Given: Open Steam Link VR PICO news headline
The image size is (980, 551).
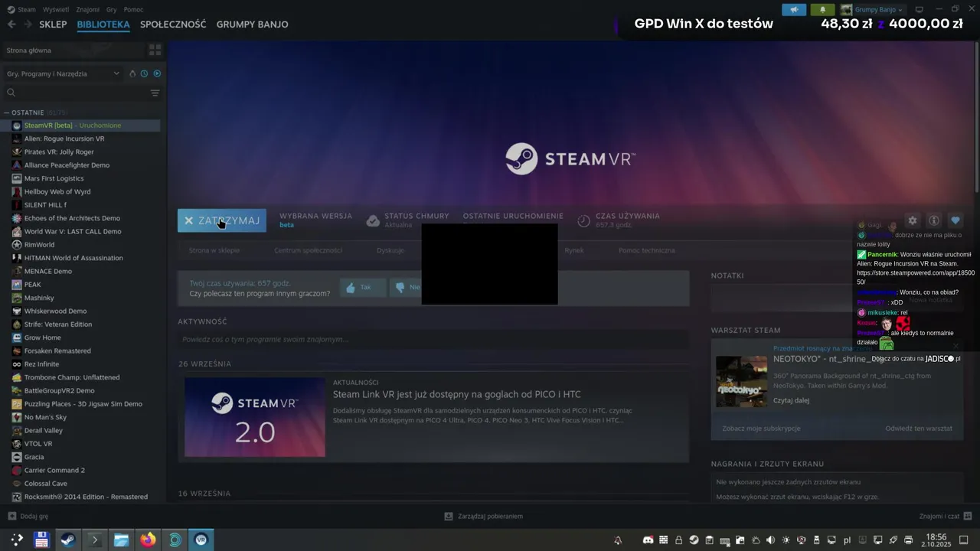Looking at the screenshot, I should tap(456, 394).
